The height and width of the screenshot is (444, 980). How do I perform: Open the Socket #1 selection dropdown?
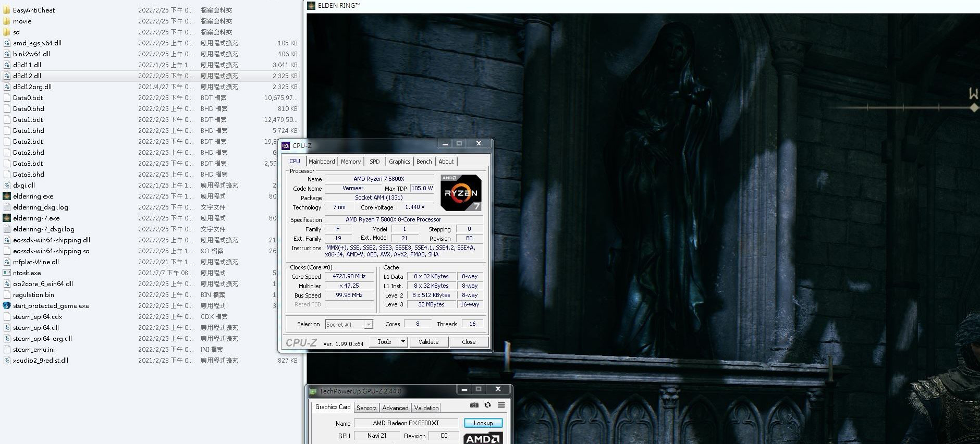tap(369, 325)
